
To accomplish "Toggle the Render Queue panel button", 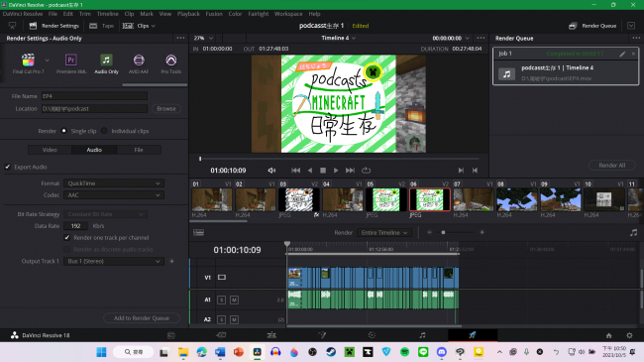I will click(592, 26).
